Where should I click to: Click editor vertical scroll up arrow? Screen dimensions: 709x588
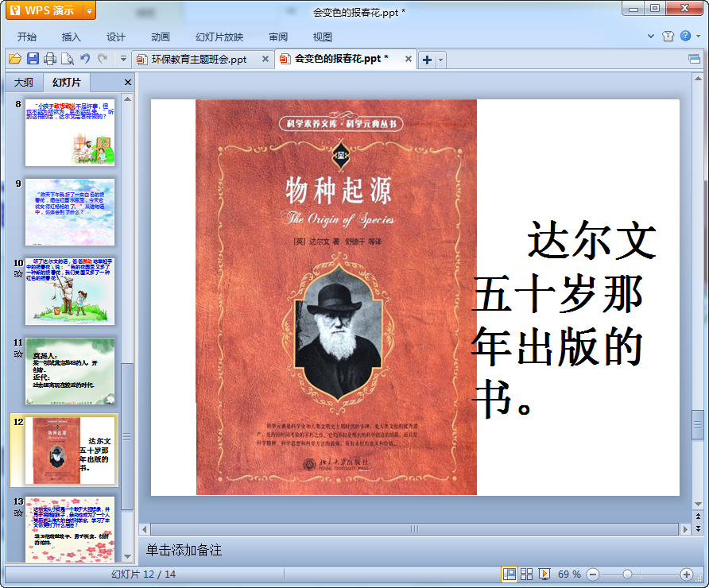[698, 79]
